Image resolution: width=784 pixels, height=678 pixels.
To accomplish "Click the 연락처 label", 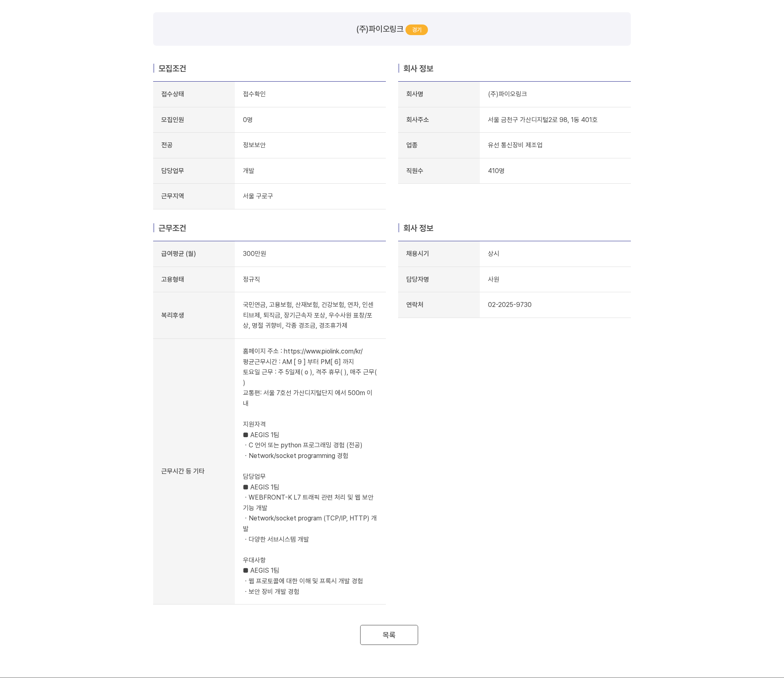I will [414, 305].
